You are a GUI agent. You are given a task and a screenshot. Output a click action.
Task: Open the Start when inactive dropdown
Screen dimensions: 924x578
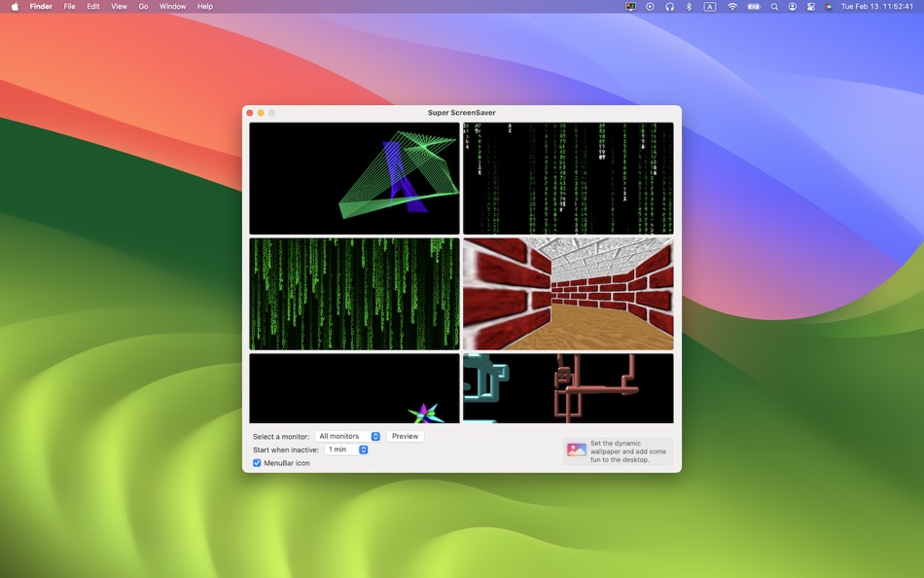point(346,450)
